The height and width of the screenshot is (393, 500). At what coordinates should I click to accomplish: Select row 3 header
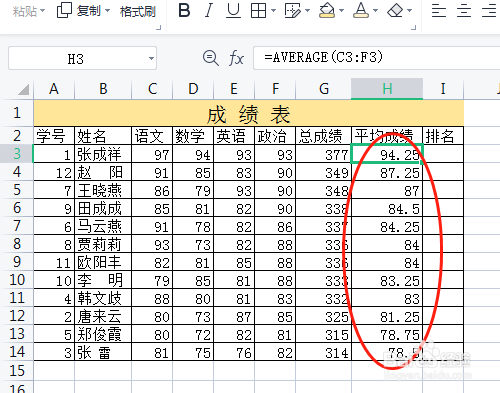pos(17,154)
